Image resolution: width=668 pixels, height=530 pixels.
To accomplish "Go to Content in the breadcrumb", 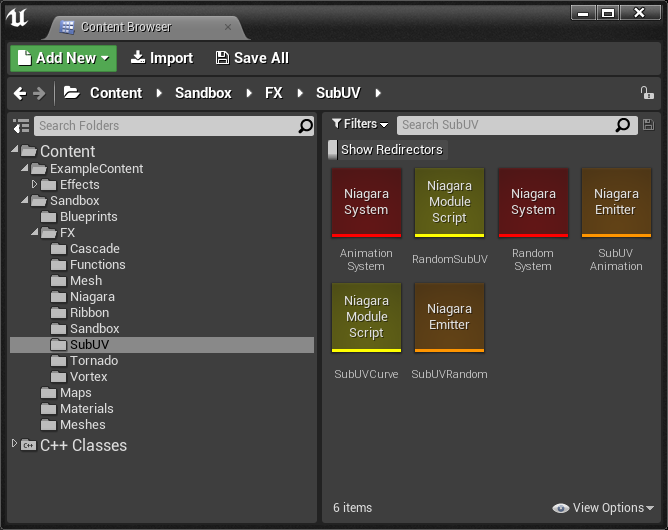I will (x=116, y=93).
